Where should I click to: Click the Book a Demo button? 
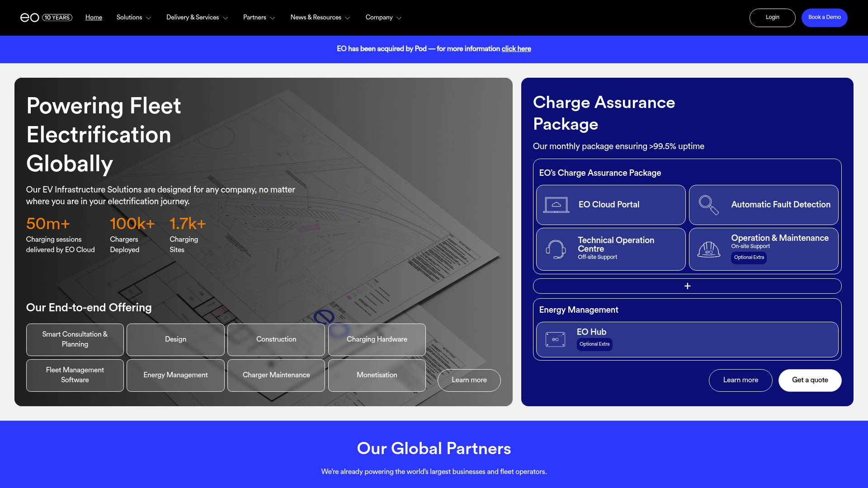(x=824, y=18)
